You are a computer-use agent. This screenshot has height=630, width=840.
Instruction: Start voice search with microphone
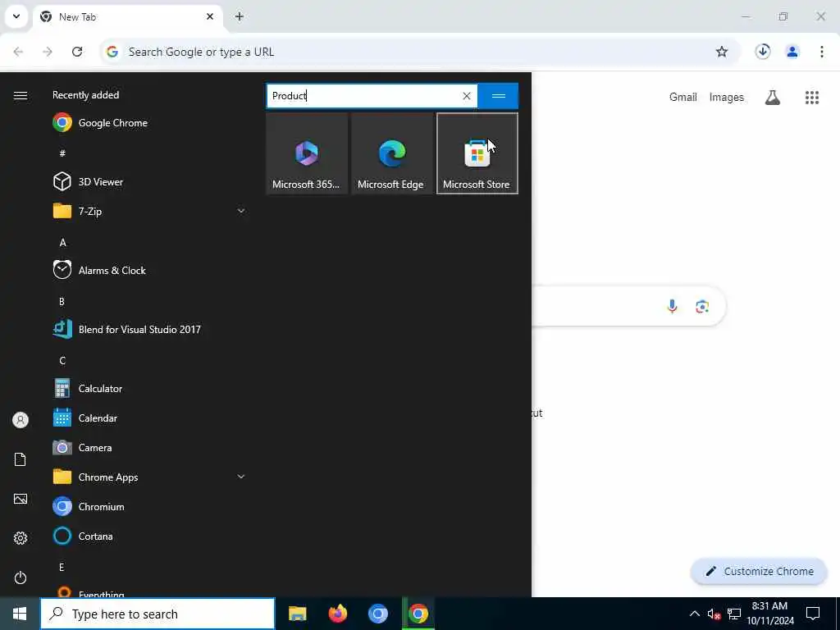(672, 306)
